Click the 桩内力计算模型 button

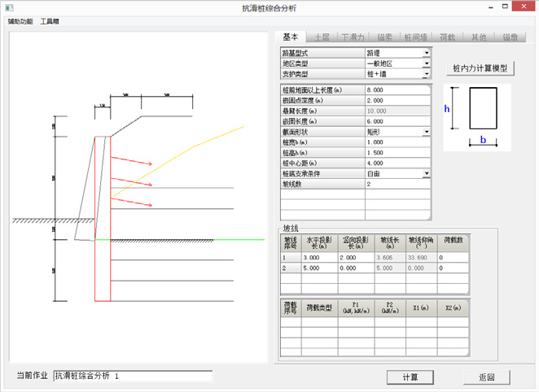480,68
